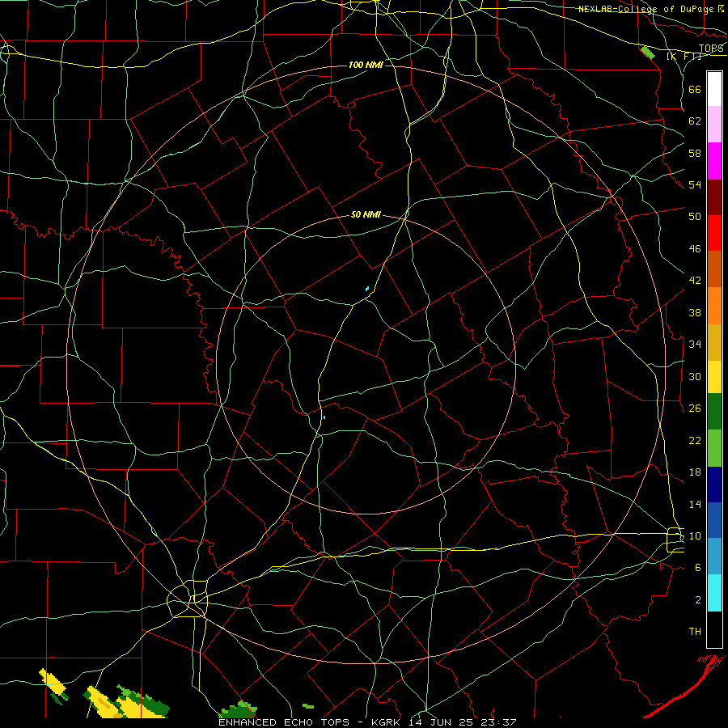This screenshot has height=728, width=728.
Task: Select the bright red legend swatch
Action: pyautogui.click(x=714, y=233)
